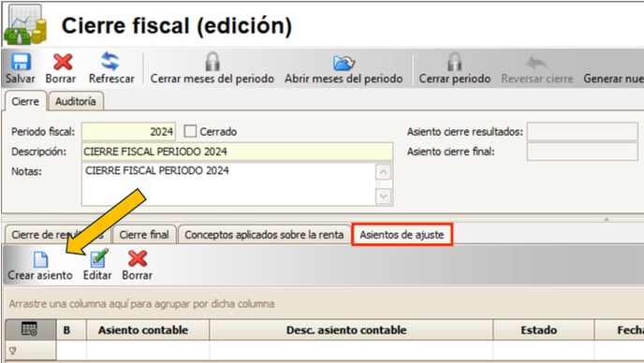Screen dimensions: 644x363
Task: Open Conceptos aplicados sobre la renta tab
Action: coord(264,235)
